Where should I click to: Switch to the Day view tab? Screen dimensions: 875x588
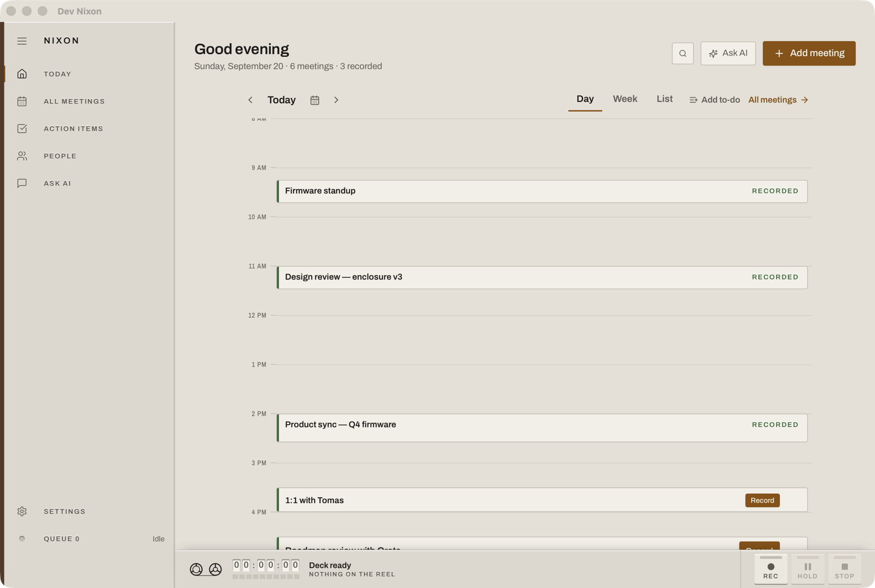point(585,99)
